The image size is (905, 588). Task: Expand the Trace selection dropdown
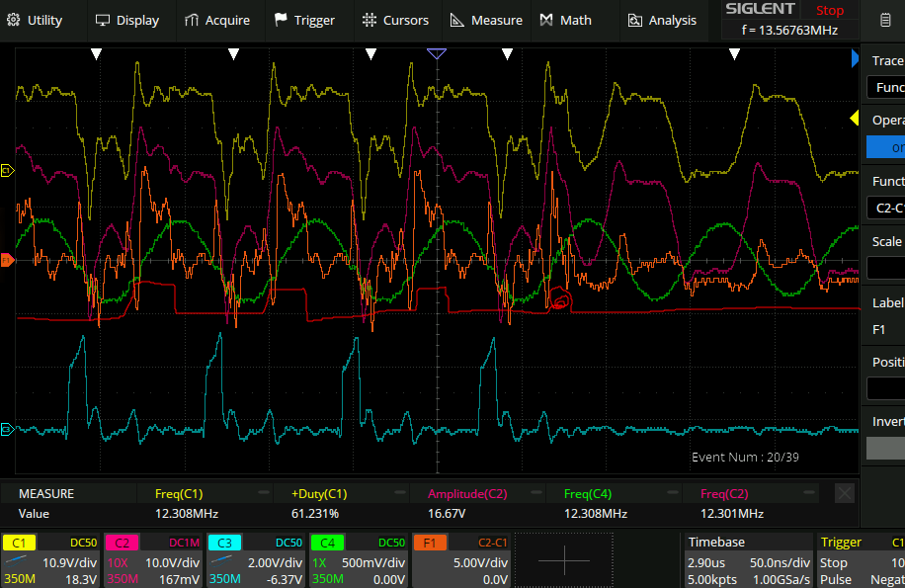[885, 87]
